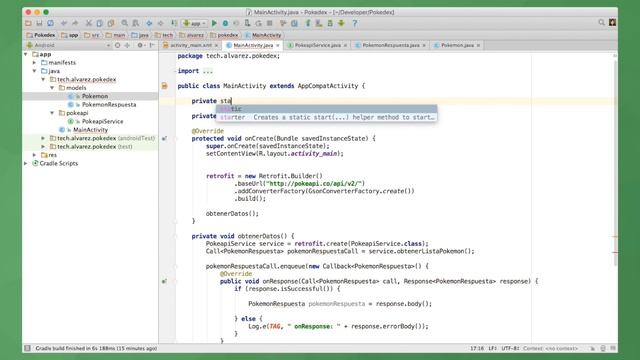Click the Copy icon in toolbar

(x=100, y=23)
